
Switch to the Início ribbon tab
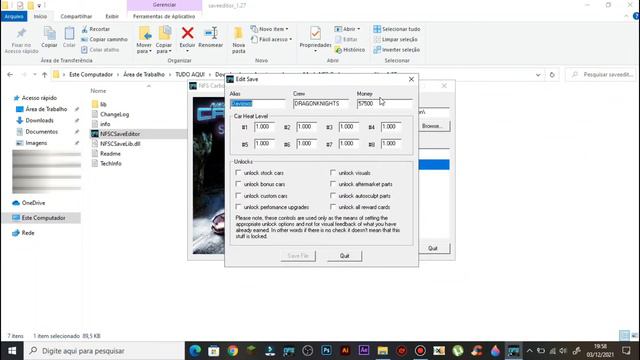click(x=40, y=16)
